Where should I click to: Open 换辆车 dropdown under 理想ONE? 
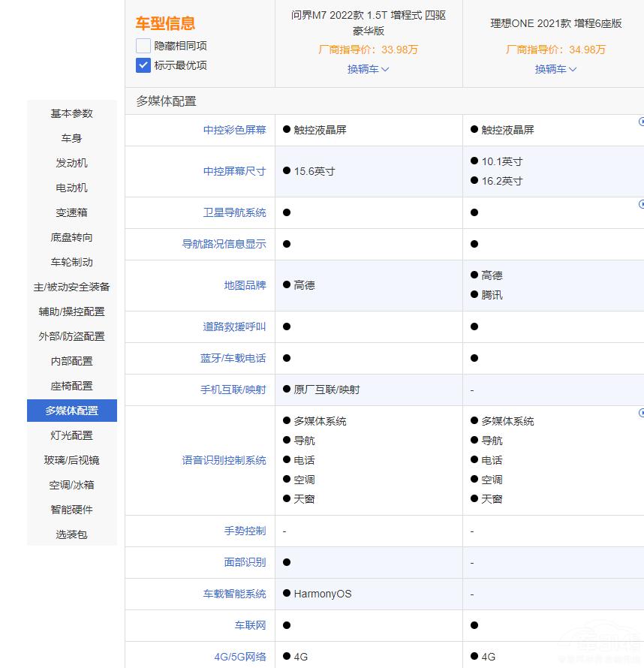[x=555, y=69]
